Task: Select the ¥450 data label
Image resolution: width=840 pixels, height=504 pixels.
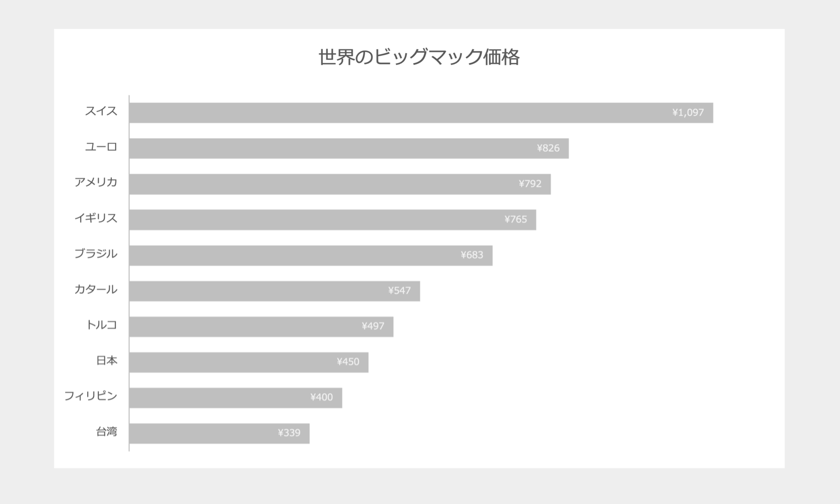Action: point(348,362)
